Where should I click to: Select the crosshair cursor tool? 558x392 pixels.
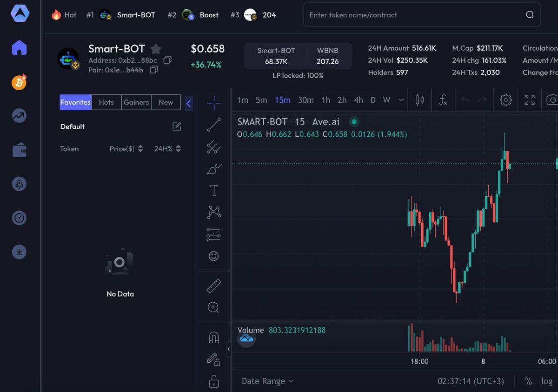point(214,103)
